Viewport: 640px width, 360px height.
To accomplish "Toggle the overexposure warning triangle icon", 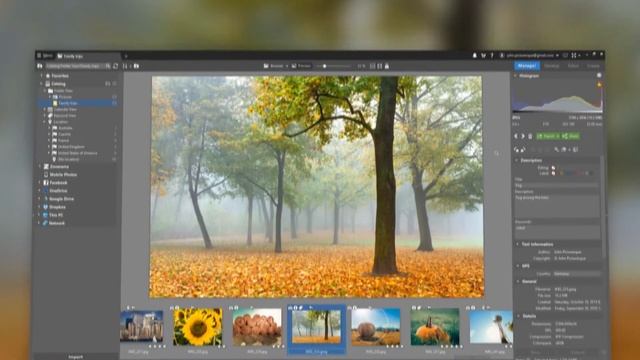I will tap(599, 84).
